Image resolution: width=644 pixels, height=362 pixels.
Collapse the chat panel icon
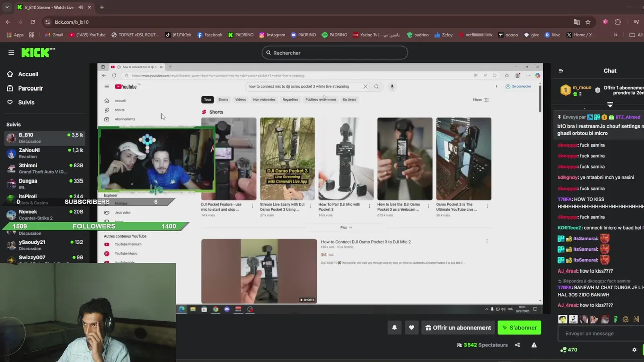coord(561,71)
